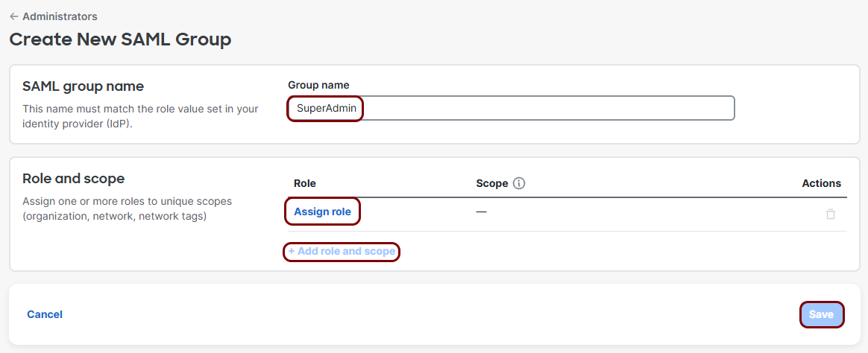Show the Scope info tooltip icon
This screenshot has width=868, height=353.
pos(519,183)
